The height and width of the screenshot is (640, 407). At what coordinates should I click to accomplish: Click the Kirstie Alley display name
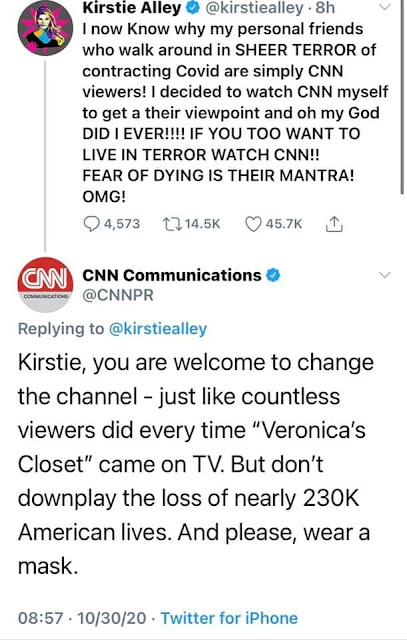132,8
